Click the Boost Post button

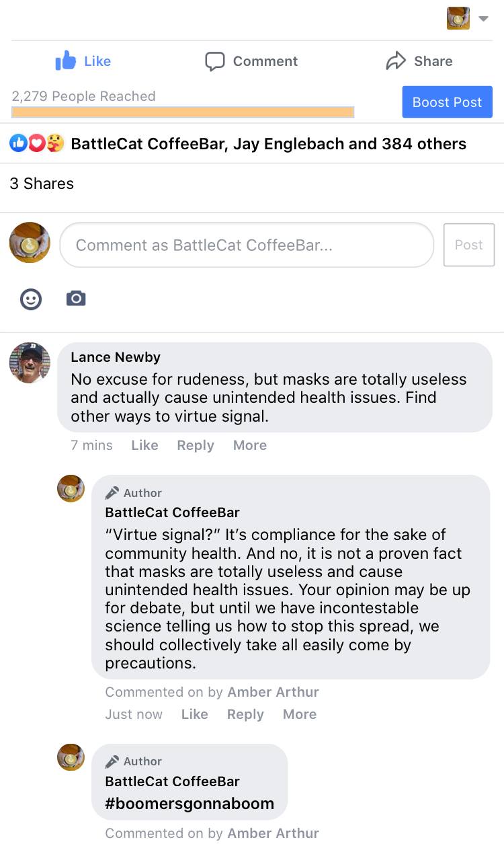pos(448,102)
